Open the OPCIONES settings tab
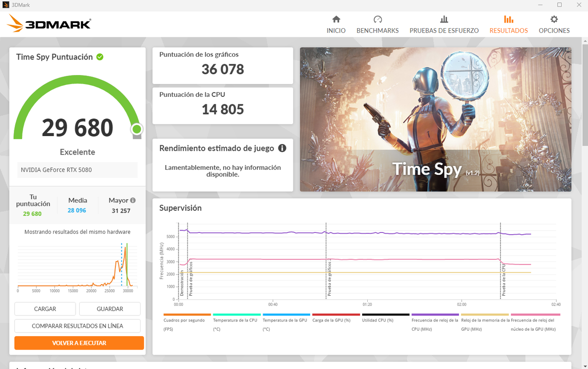The width and height of the screenshot is (588, 369). click(554, 24)
